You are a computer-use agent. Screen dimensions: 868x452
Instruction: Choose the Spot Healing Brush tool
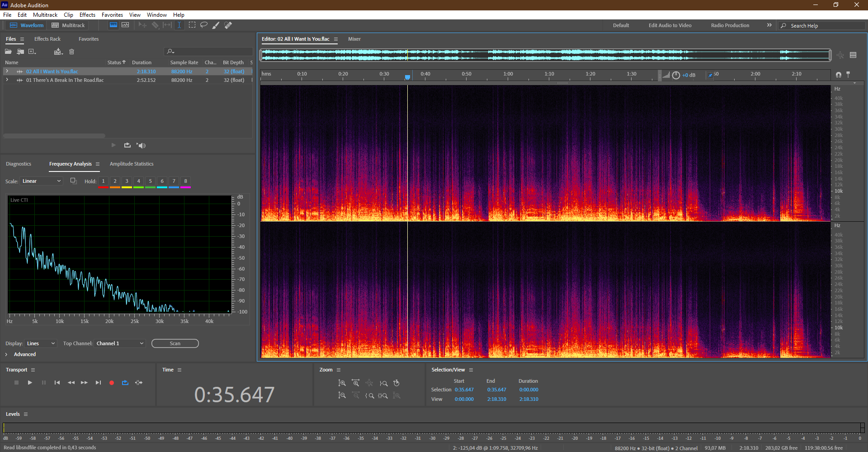[x=228, y=25]
